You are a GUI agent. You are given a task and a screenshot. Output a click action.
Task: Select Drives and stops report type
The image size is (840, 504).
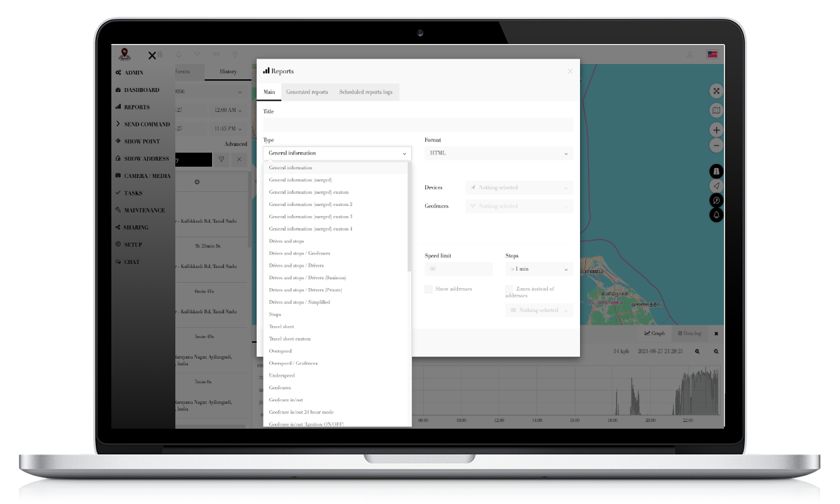[287, 241]
